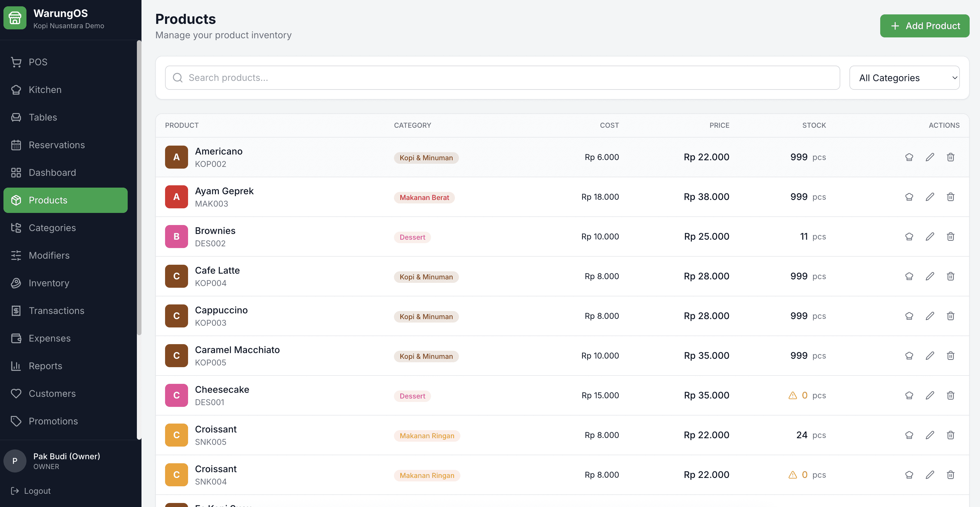980x507 pixels.
Task: Open the Kitchen page from sidebar
Action: pos(45,90)
